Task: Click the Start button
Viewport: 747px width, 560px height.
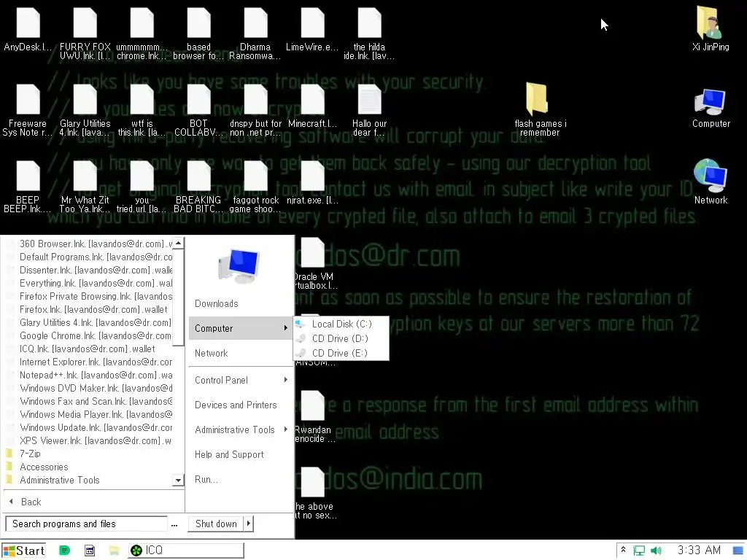Action: (x=24, y=551)
